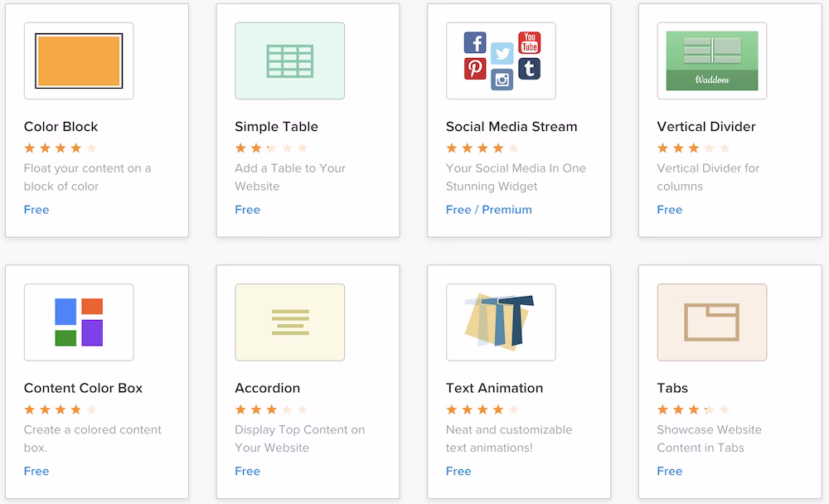Click the Accordion star rating
The image size is (829, 504).
point(271,409)
